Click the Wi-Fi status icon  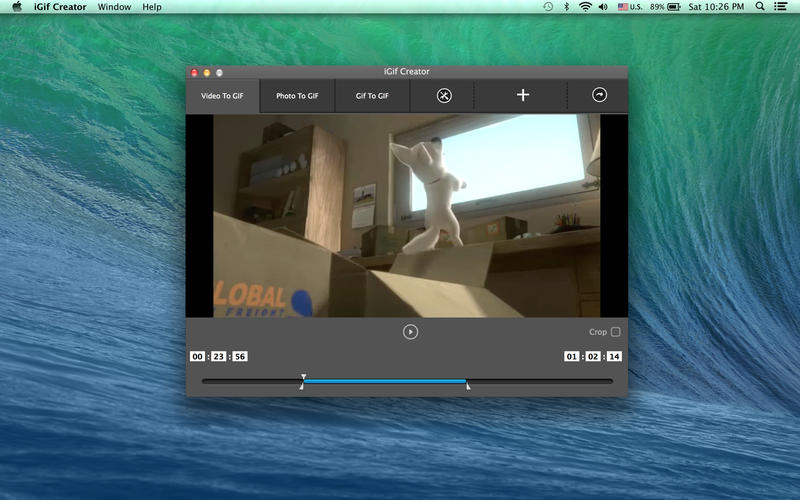[585, 7]
